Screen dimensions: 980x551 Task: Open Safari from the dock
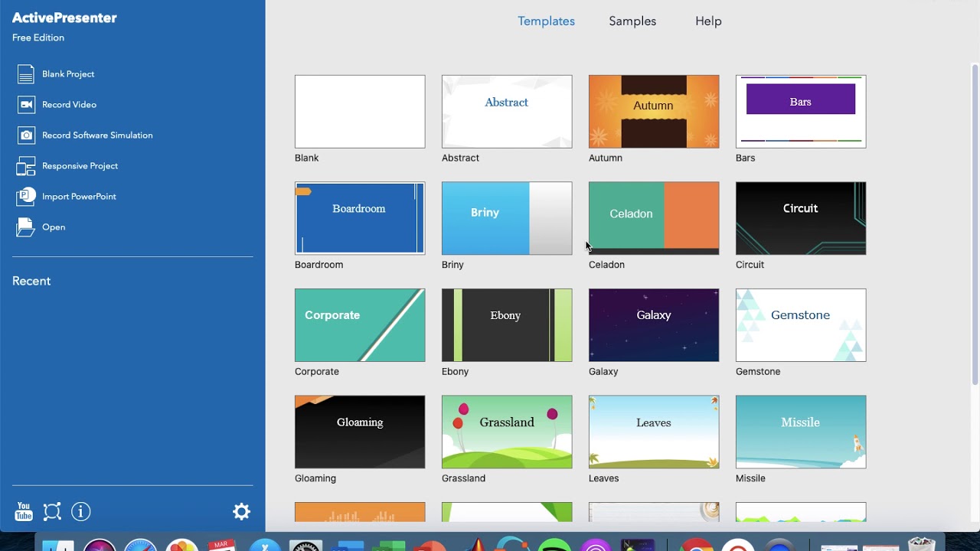tap(141, 545)
